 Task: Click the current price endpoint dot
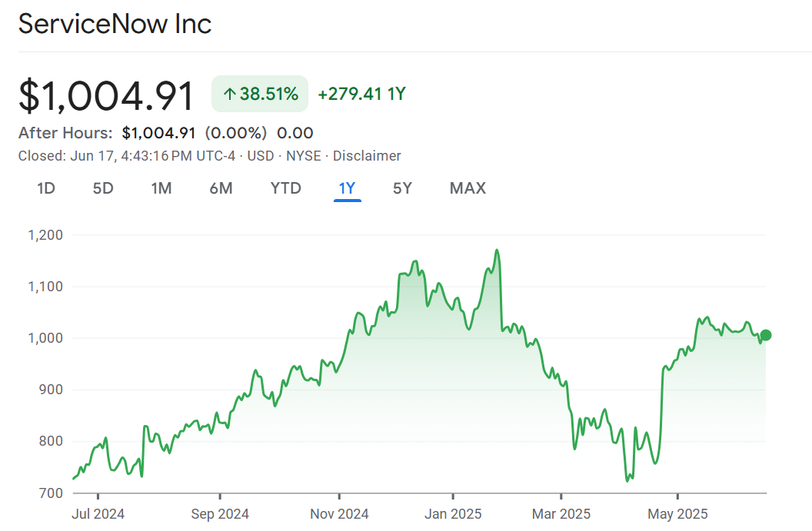(765, 335)
